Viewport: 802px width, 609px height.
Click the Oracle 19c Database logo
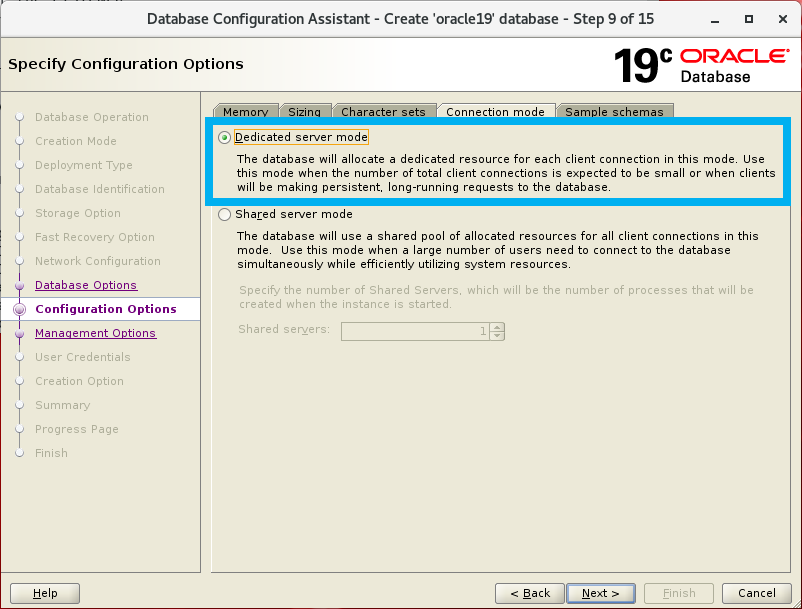click(701, 65)
